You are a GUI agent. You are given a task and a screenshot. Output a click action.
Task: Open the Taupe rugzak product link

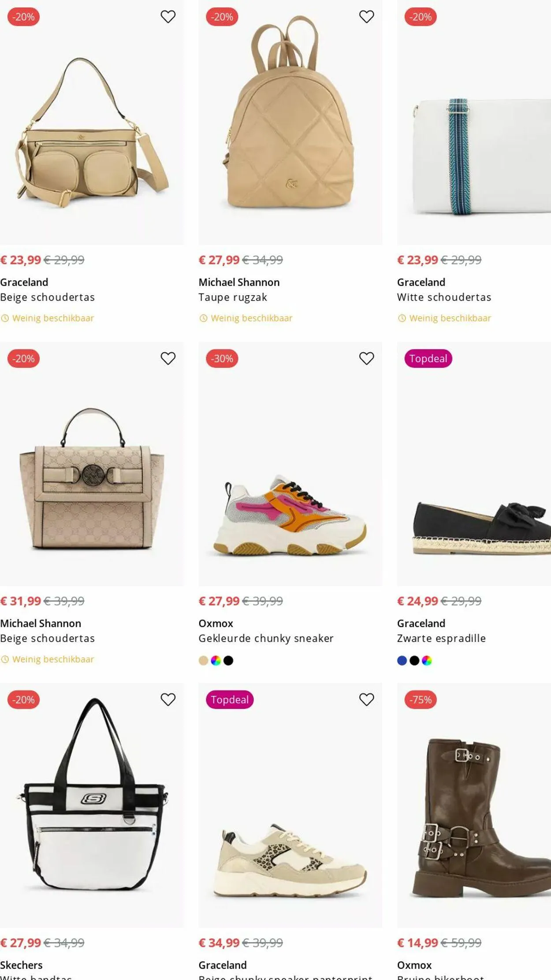point(233,297)
